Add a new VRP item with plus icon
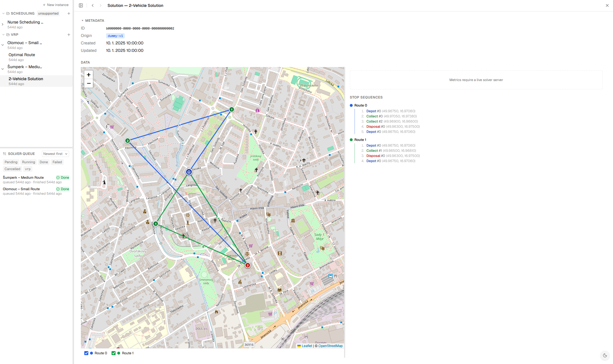Image resolution: width=613 pixels, height=364 pixels. (69, 35)
